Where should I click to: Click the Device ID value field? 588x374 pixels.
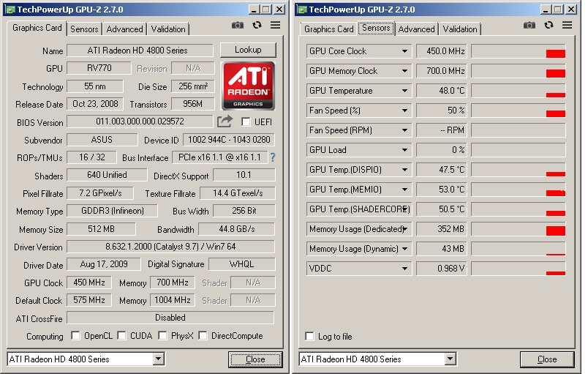(229, 140)
